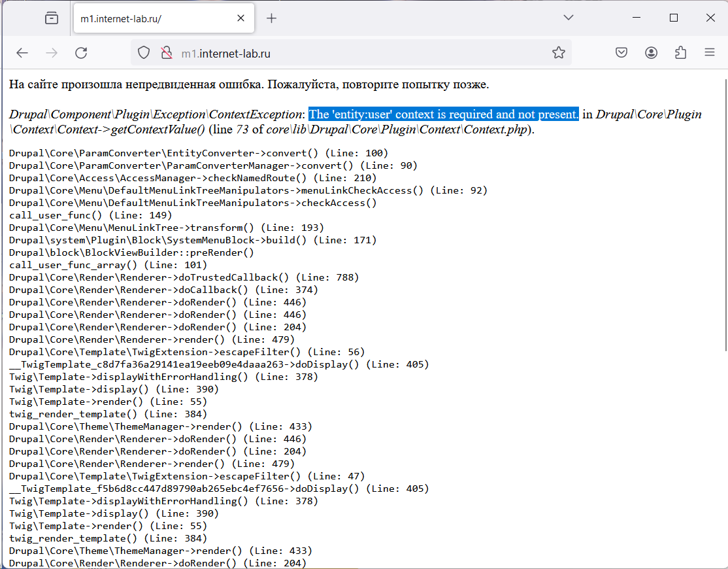Click 'doTrustedCallback() (Line: 788)' row

click(x=184, y=278)
